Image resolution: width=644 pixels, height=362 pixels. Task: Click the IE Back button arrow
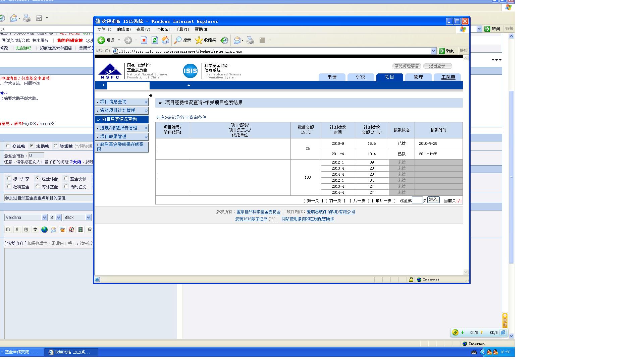coord(101,41)
